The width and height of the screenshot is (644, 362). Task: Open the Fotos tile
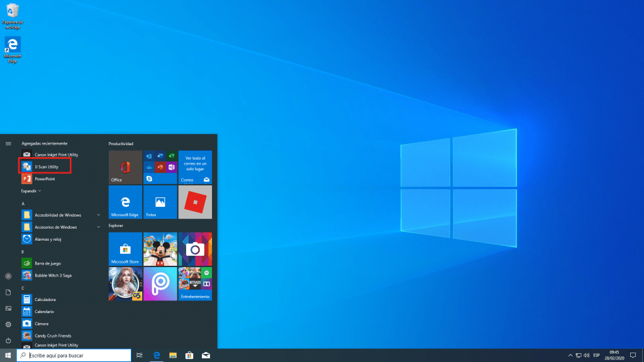(160, 202)
